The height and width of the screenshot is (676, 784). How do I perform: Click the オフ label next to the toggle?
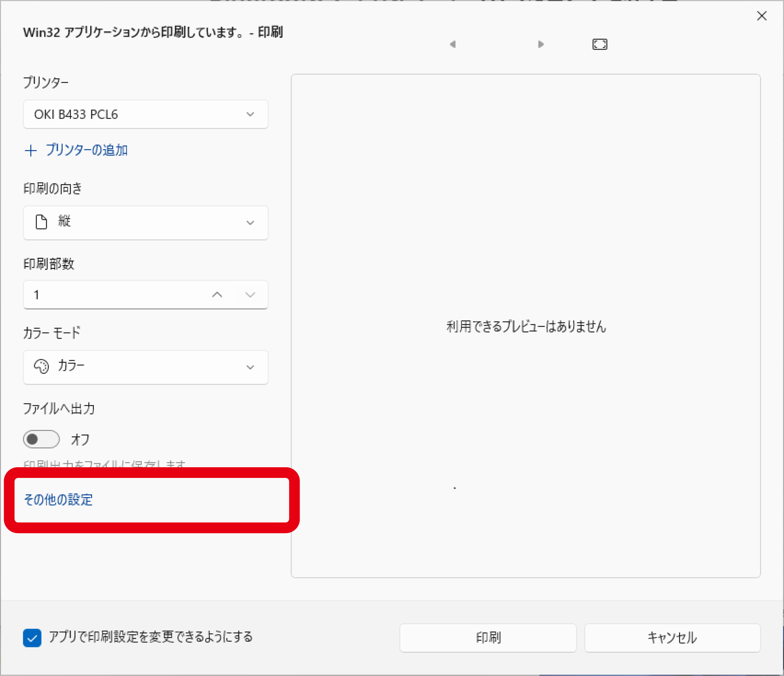(x=80, y=440)
